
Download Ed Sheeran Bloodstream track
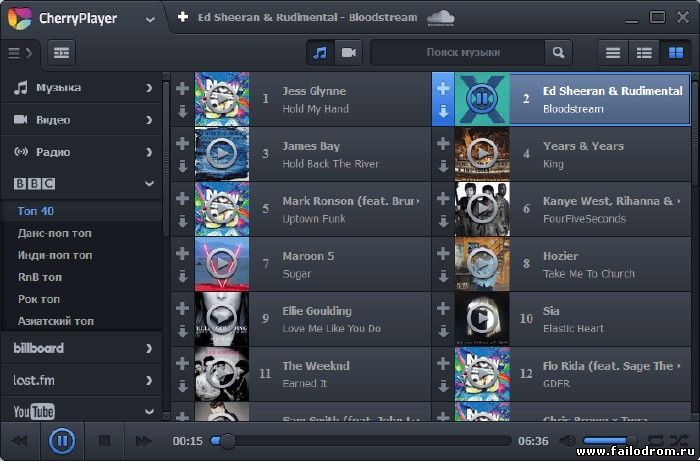click(443, 111)
